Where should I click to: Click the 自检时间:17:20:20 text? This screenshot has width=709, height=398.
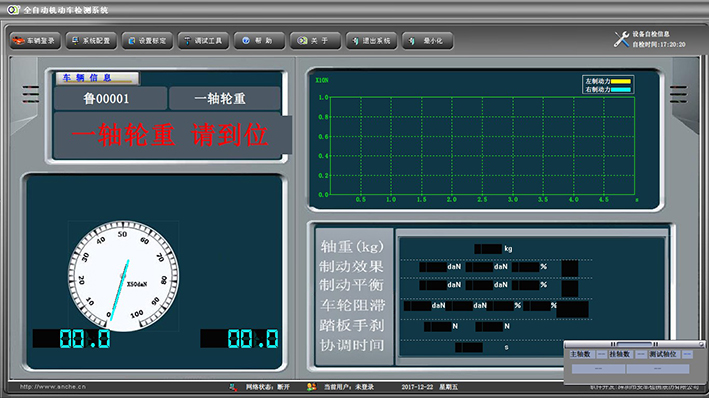point(659,44)
